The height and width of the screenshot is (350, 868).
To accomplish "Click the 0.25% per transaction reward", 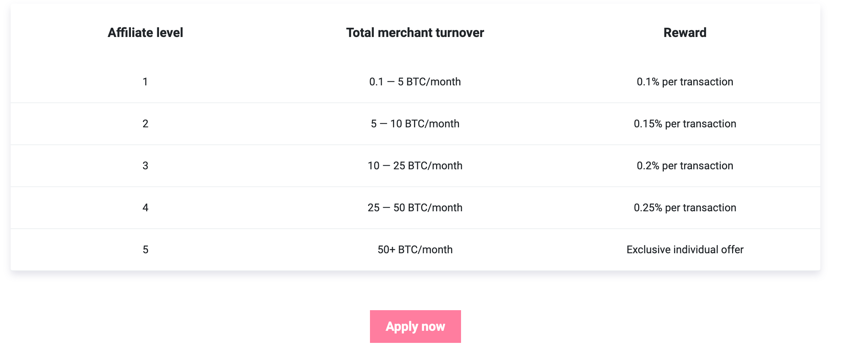I will tap(685, 208).
